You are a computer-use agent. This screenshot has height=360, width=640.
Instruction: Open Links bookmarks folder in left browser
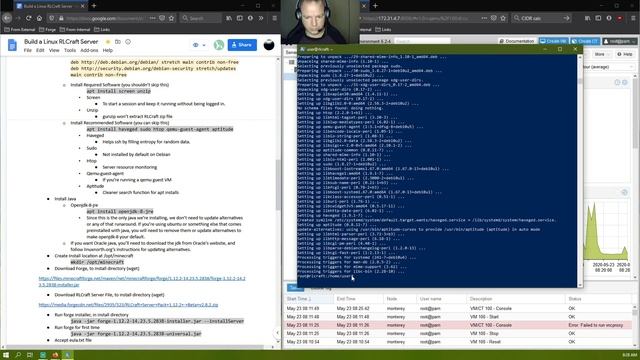[102, 29]
